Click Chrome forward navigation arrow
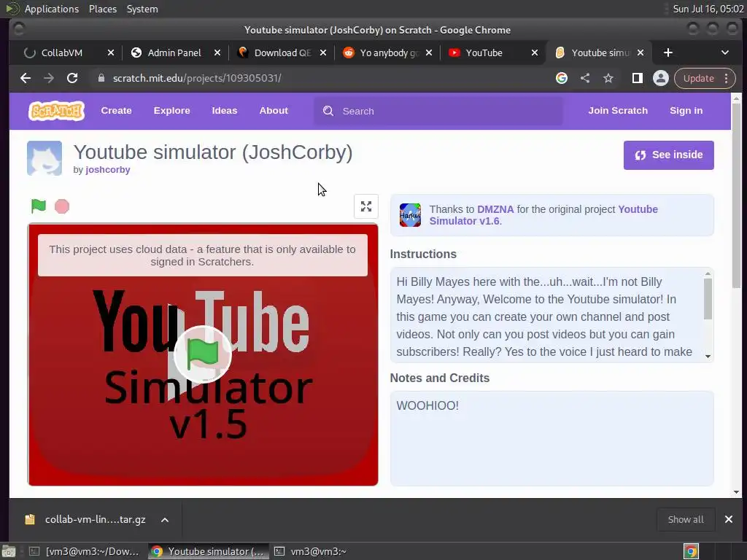Image resolution: width=747 pixels, height=560 pixels. coord(49,78)
